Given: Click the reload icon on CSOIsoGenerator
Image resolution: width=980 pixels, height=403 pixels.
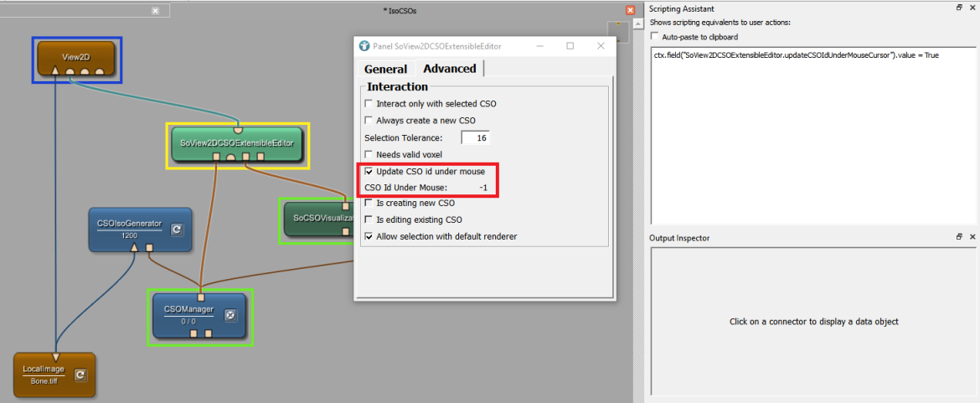Looking at the screenshot, I should pyautogui.click(x=178, y=230).
